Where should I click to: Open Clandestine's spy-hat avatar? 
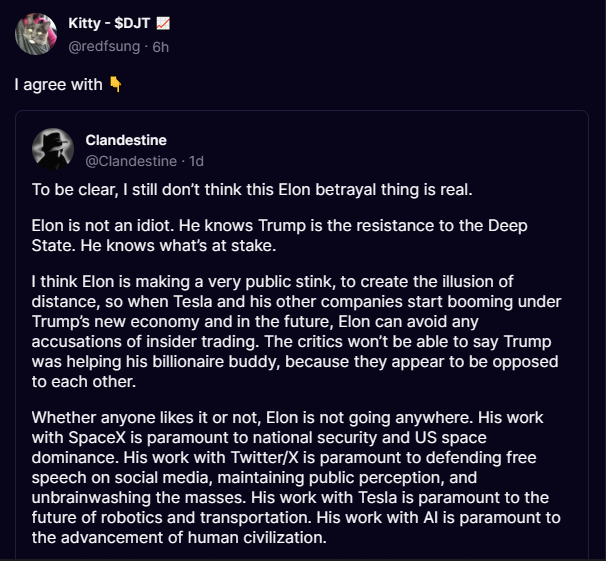53,150
